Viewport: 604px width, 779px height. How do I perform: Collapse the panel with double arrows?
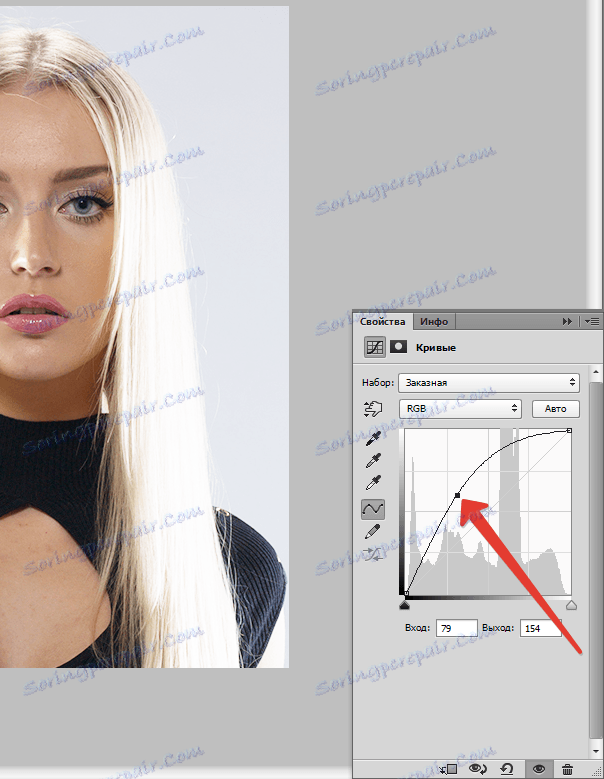tap(567, 321)
